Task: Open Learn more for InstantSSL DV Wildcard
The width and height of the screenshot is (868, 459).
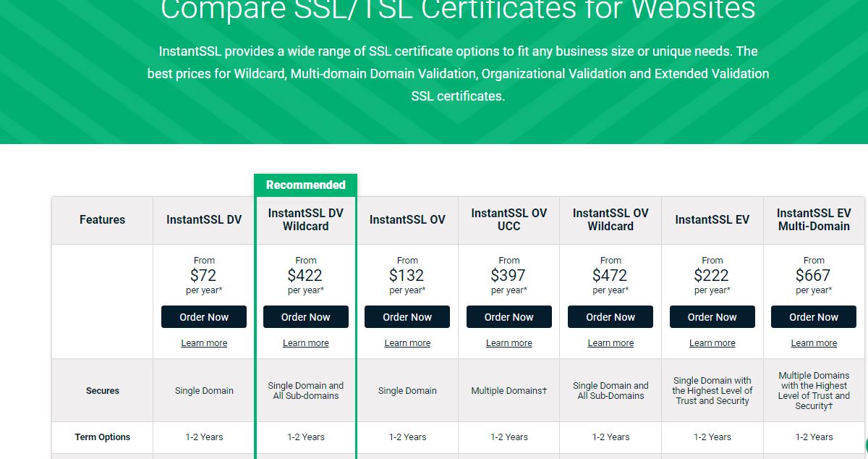Action: (306, 343)
